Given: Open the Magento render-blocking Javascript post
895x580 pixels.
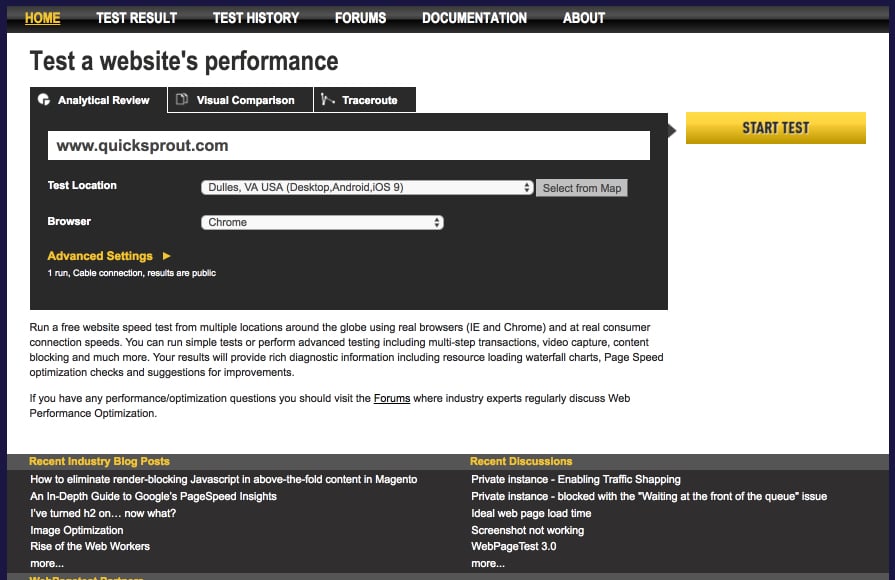Looking at the screenshot, I should click(224, 480).
